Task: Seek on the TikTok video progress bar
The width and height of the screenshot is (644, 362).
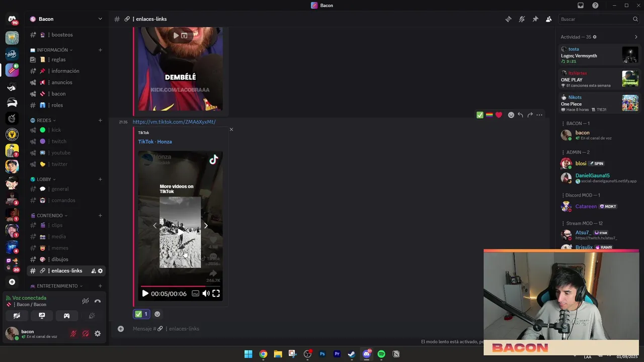Action: [180, 286]
